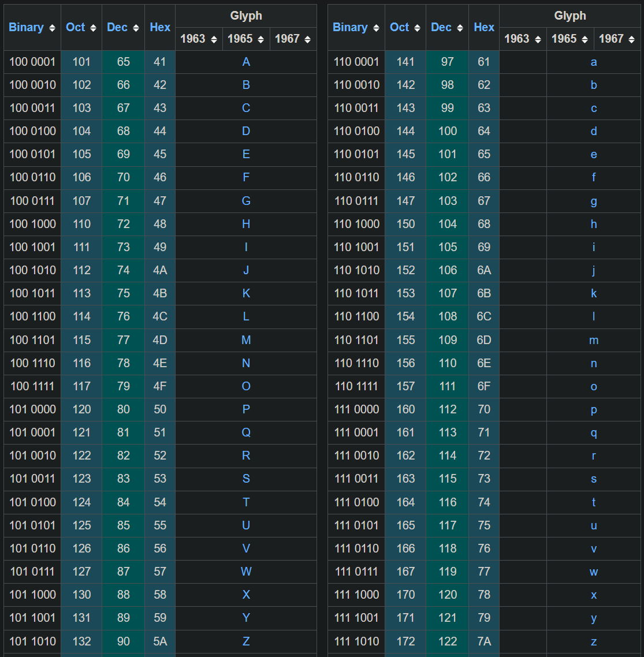Sort right table by Oct column arrows

[x=417, y=28]
